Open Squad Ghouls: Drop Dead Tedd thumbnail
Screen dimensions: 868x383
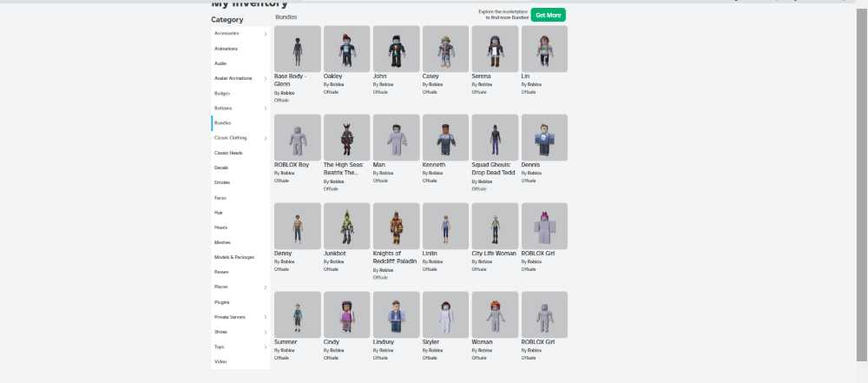click(495, 137)
